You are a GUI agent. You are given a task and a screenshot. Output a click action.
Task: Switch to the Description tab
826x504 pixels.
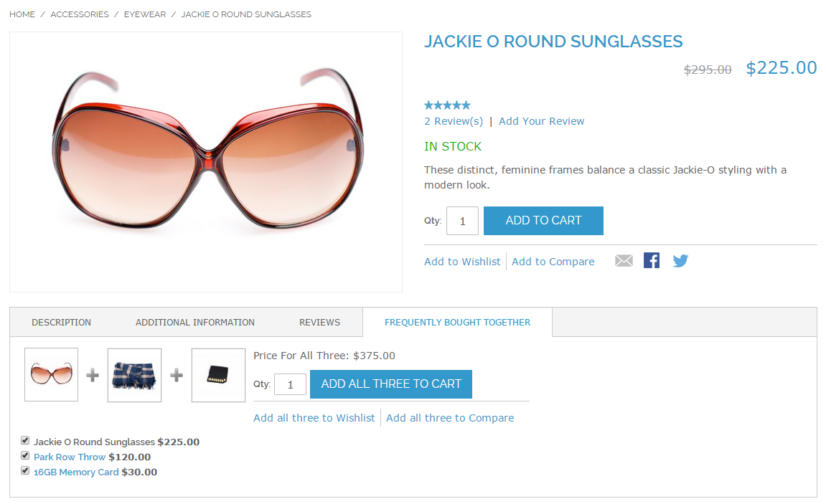(x=61, y=323)
